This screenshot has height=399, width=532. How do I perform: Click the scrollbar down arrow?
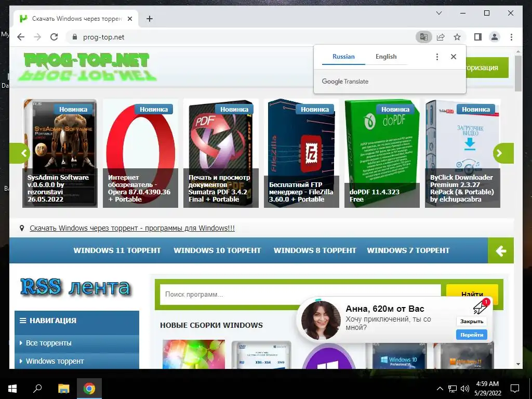(518, 364)
